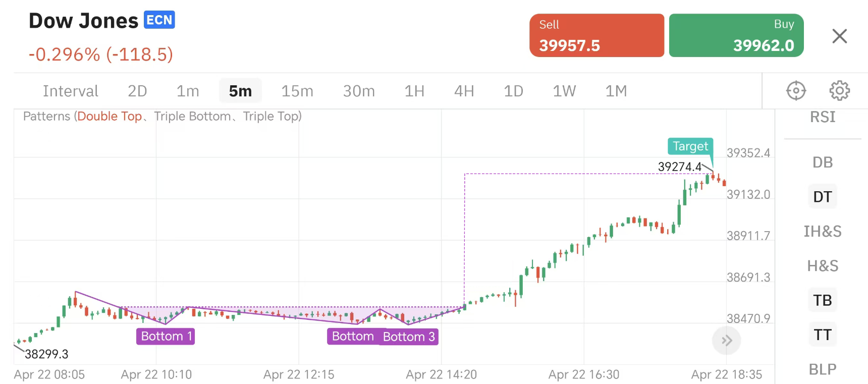
Task: Enable the BLP indicator option
Action: (x=822, y=369)
